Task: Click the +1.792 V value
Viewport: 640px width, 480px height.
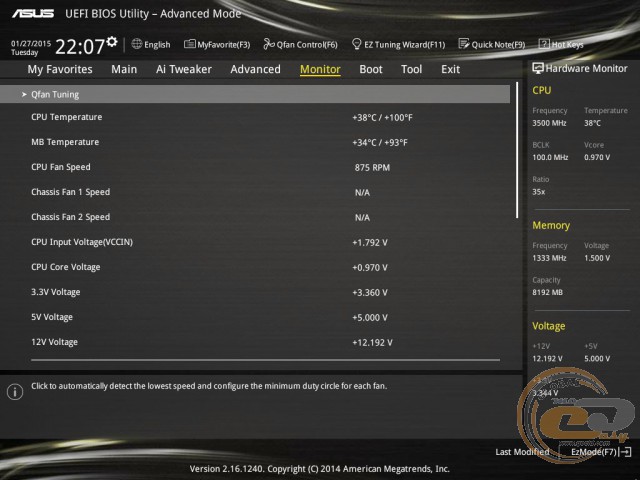Action: (370, 242)
